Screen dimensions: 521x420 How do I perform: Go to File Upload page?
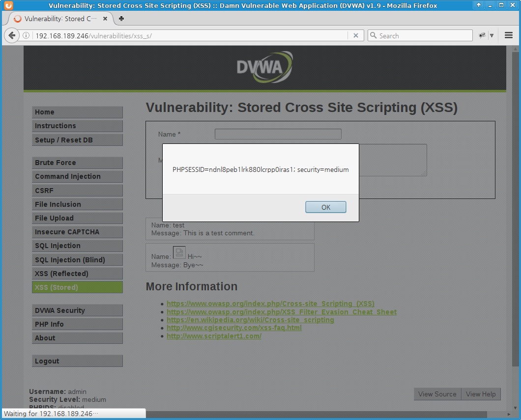[x=78, y=218]
